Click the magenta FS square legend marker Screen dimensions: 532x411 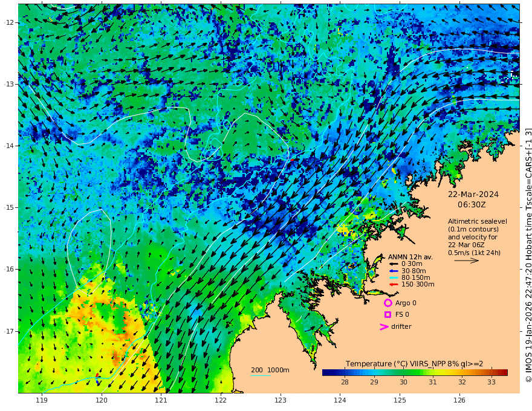pos(388,315)
